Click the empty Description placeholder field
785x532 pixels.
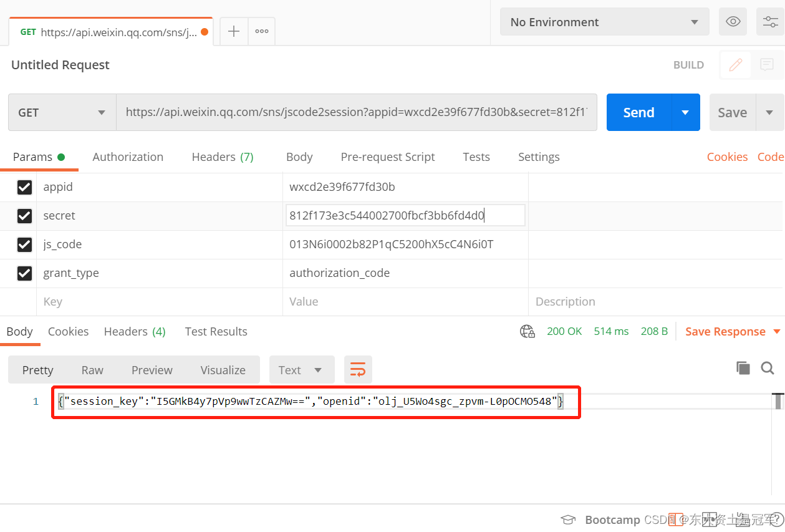click(657, 302)
